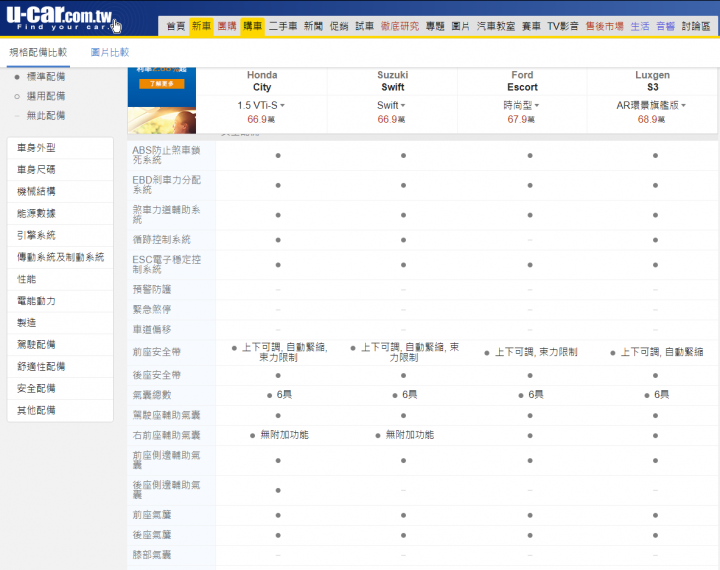This screenshot has width=720, height=570.
Task: Click the 後座側邊輔助氣囊 row label
Action: point(166,490)
